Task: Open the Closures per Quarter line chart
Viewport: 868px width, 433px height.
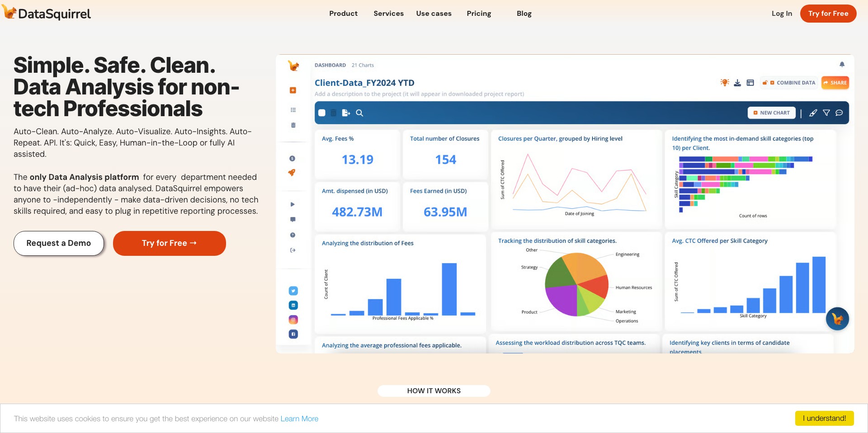Action: pos(576,179)
